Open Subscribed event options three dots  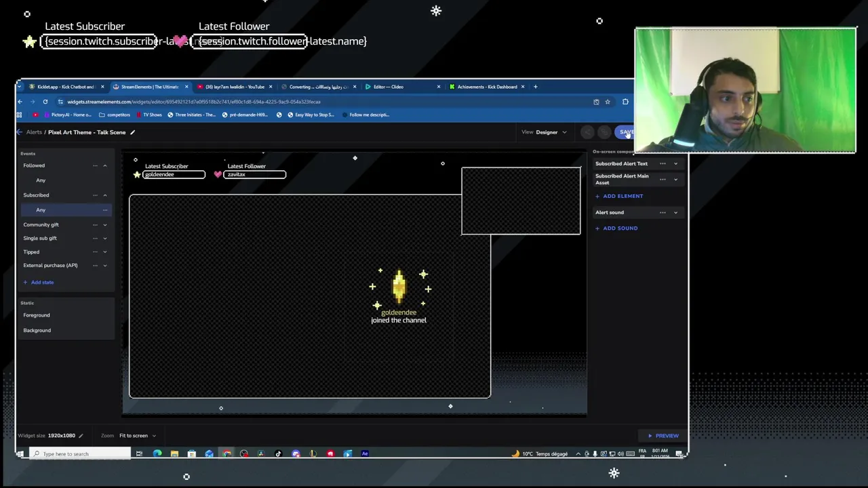tap(95, 195)
